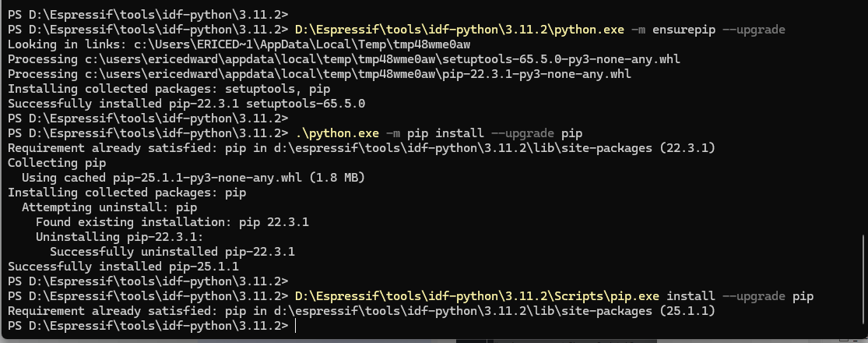Click 'Requirement already satisfied' line ending in (25.1.1)
Viewport: 868px width, 343px height.
click(361, 311)
